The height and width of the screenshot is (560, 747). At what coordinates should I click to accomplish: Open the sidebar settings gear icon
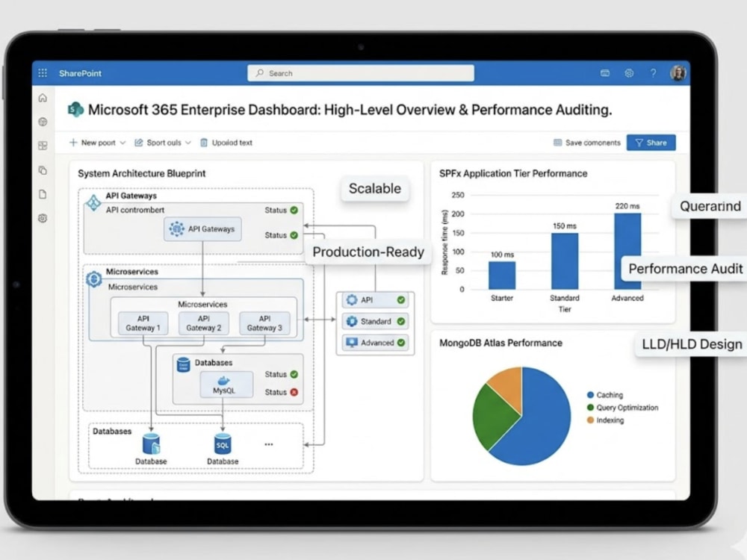pos(43,218)
